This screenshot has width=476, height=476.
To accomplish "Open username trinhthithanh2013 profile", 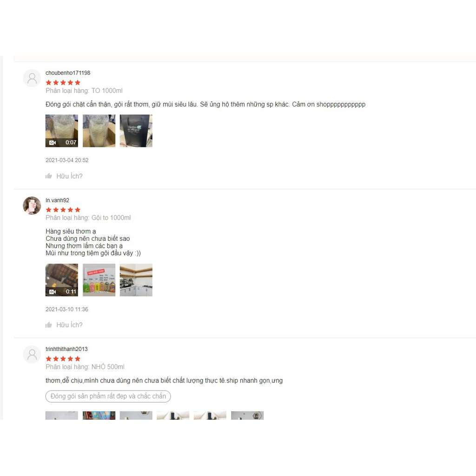I will (x=66, y=349).
